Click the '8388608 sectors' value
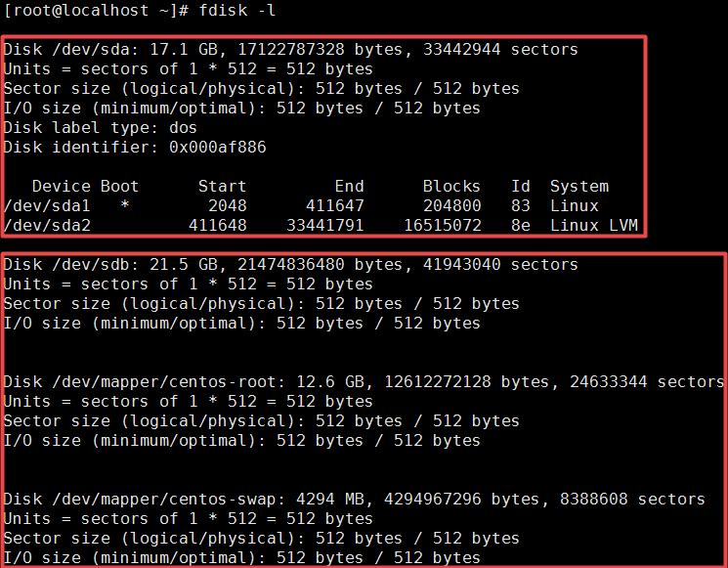728x568 pixels. [632, 499]
